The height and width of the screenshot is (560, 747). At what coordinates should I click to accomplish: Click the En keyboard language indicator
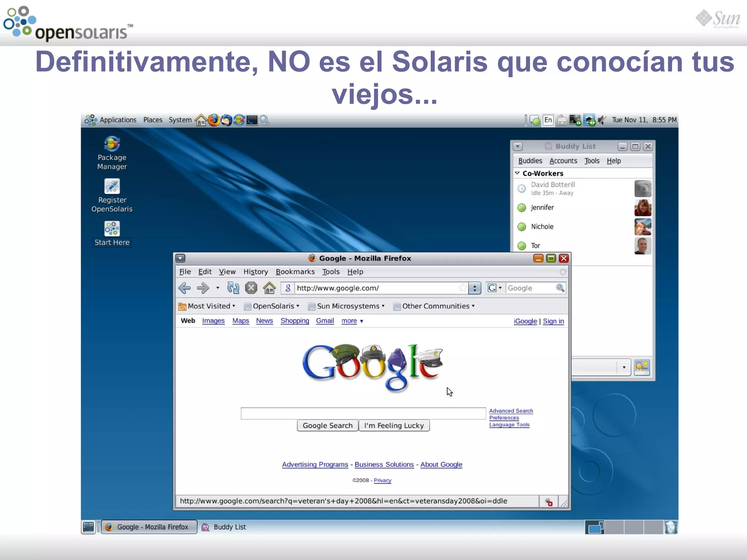(548, 120)
